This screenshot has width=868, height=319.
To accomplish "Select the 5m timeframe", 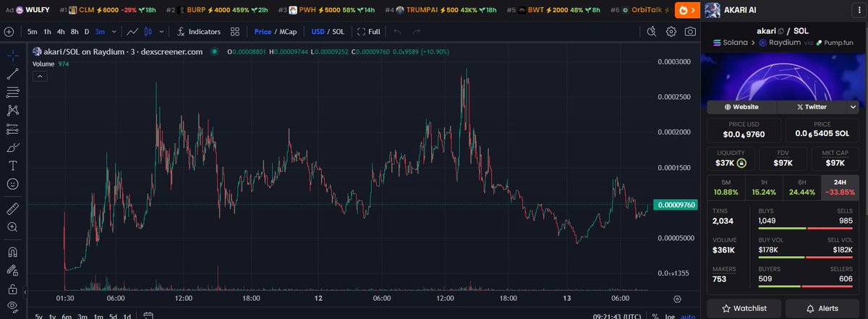I will click(x=33, y=32).
